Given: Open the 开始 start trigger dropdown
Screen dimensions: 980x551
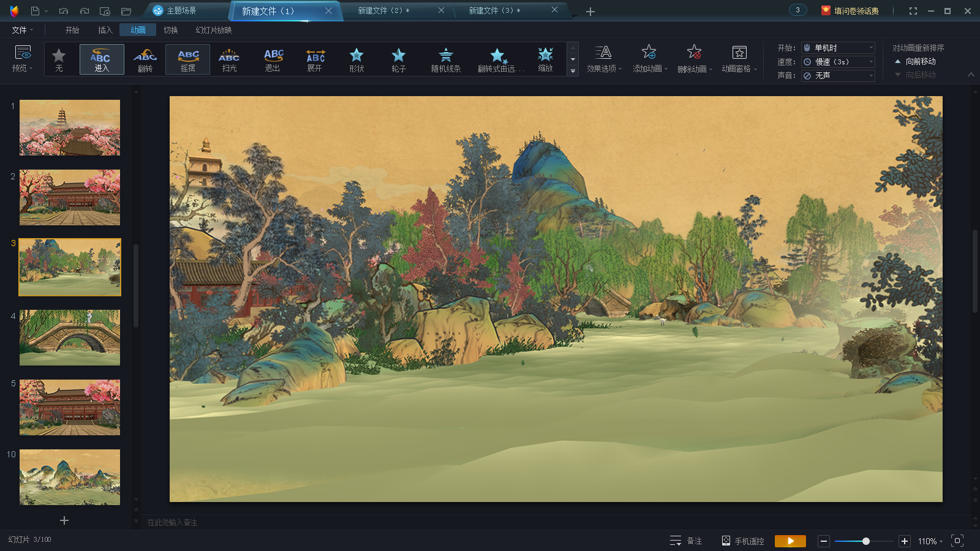Looking at the screenshot, I should 838,48.
